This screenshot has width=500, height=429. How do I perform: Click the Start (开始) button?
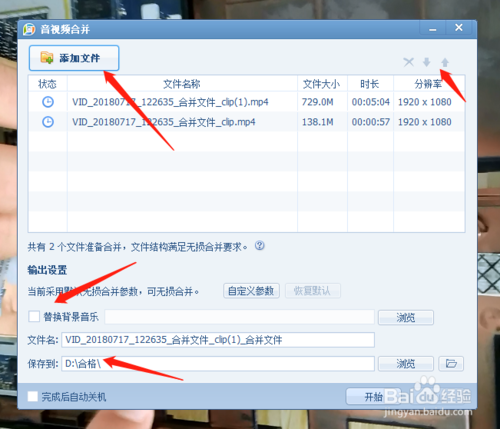373,396
